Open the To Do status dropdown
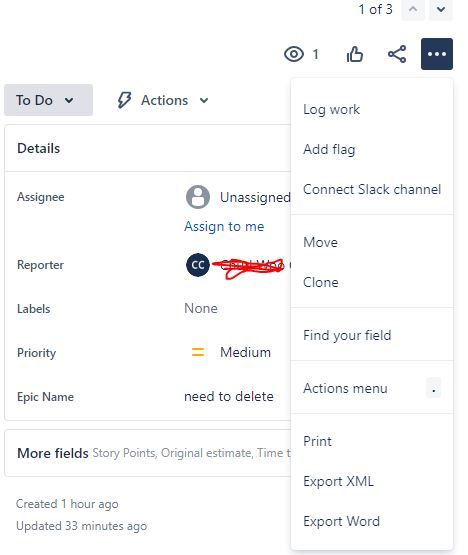Viewport: 468px width, 555px height. (x=48, y=100)
